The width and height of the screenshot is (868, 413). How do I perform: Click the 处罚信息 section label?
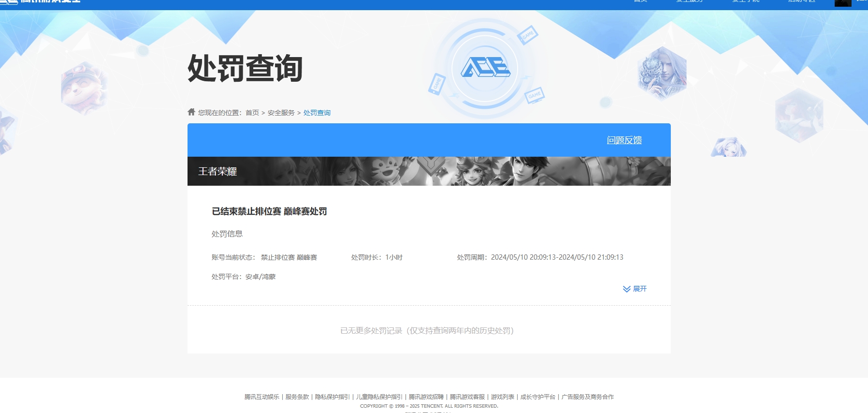[x=227, y=234]
